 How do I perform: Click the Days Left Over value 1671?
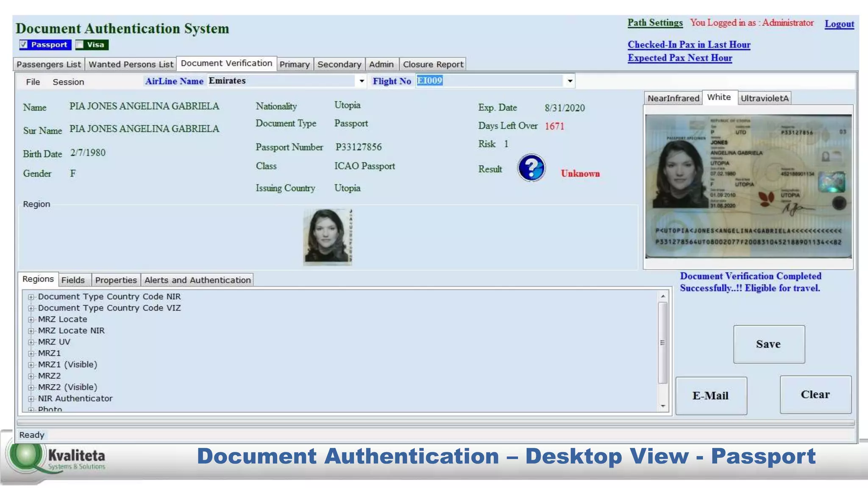point(554,126)
